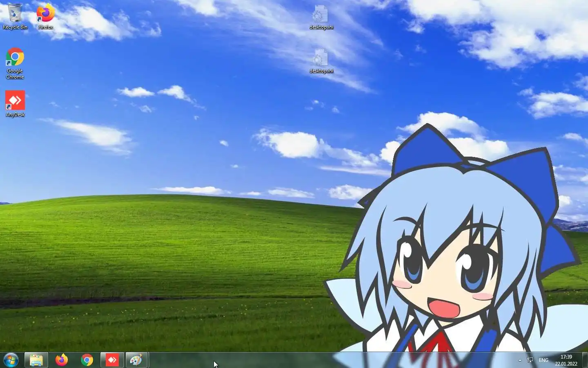Screen dimensions: 588x368
Task: Select the lower desktop.ini file icon
Action: pyautogui.click(x=321, y=61)
